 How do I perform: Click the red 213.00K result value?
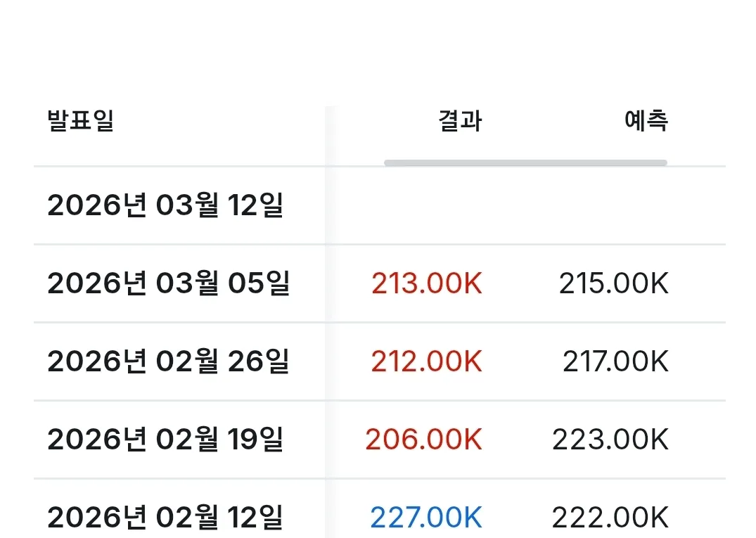[x=426, y=284]
